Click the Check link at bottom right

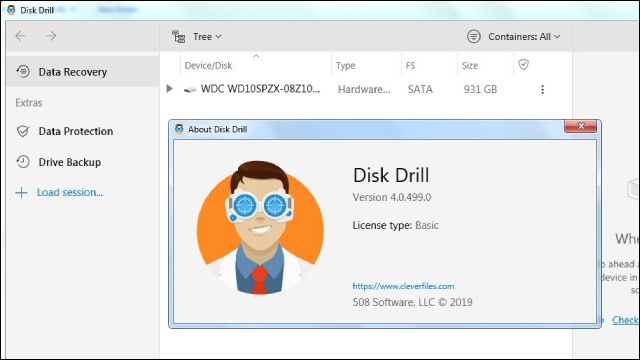pos(625,320)
